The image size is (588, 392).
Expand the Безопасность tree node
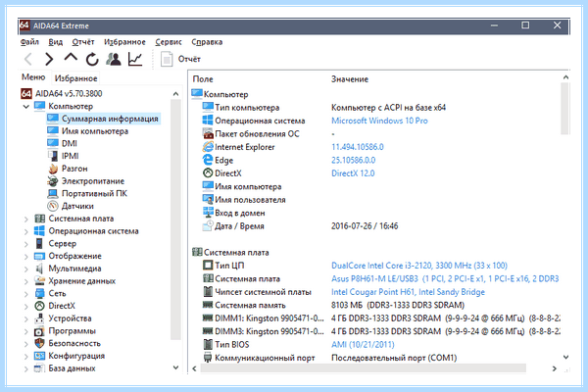coord(25,344)
